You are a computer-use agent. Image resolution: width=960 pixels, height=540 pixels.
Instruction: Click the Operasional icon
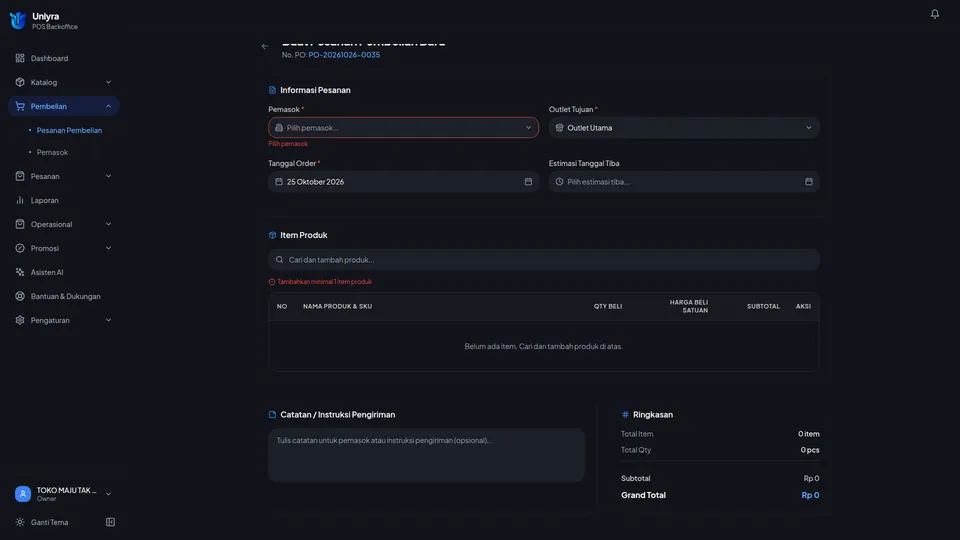tap(20, 224)
